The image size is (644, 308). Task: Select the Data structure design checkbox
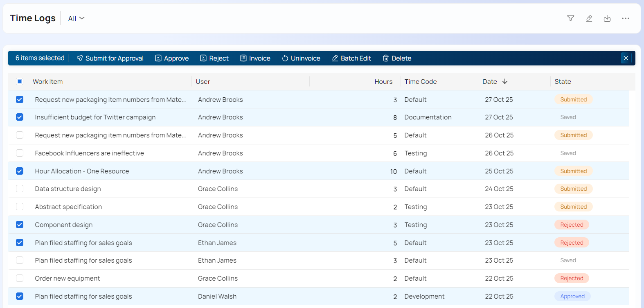20,189
